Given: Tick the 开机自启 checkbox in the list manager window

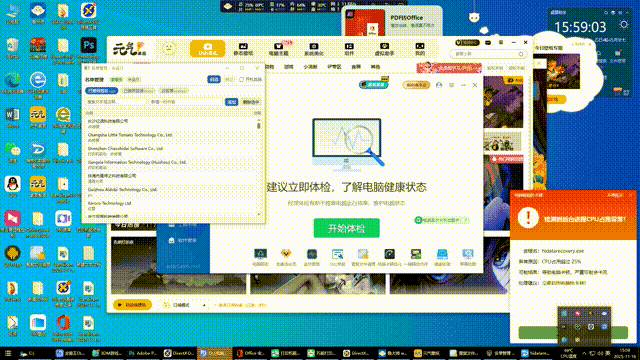Looking at the screenshot, I should (x=241, y=80).
